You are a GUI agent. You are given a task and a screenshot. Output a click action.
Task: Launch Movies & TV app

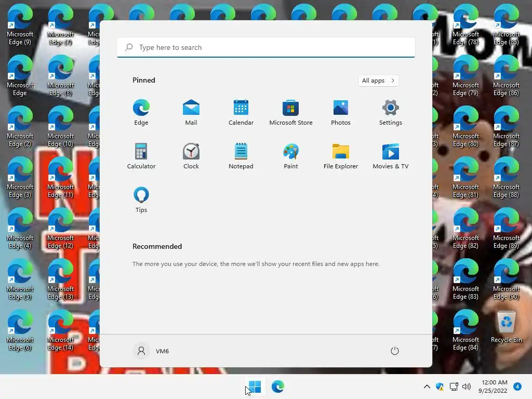click(x=391, y=156)
